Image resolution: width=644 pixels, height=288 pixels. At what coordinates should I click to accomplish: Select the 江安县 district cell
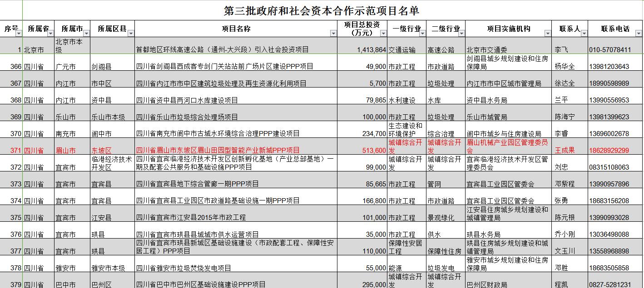113,214
